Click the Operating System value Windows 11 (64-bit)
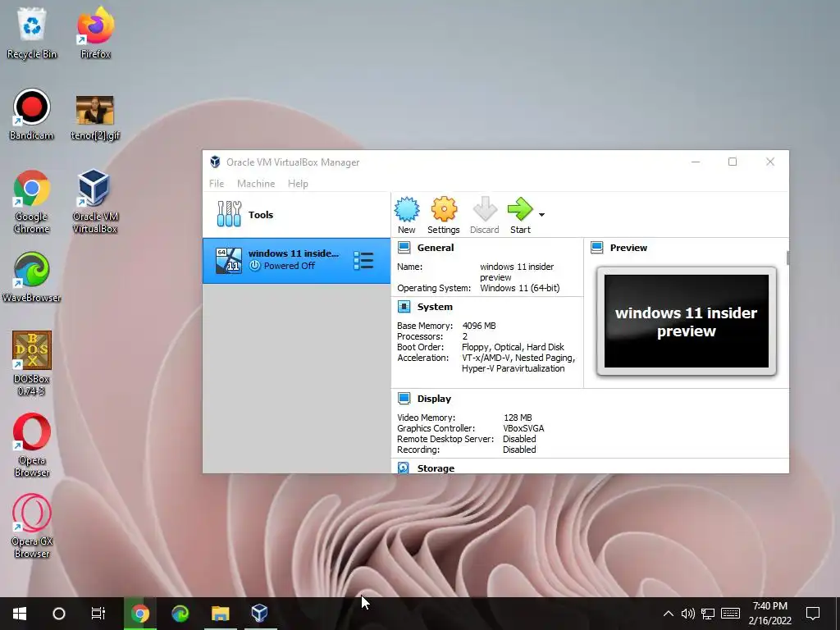The image size is (840, 630). pos(519,288)
